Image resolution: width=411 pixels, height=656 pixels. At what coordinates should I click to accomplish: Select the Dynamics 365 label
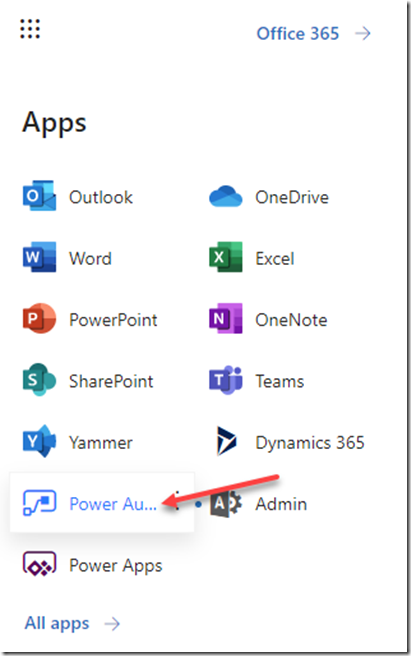(310, 443)
